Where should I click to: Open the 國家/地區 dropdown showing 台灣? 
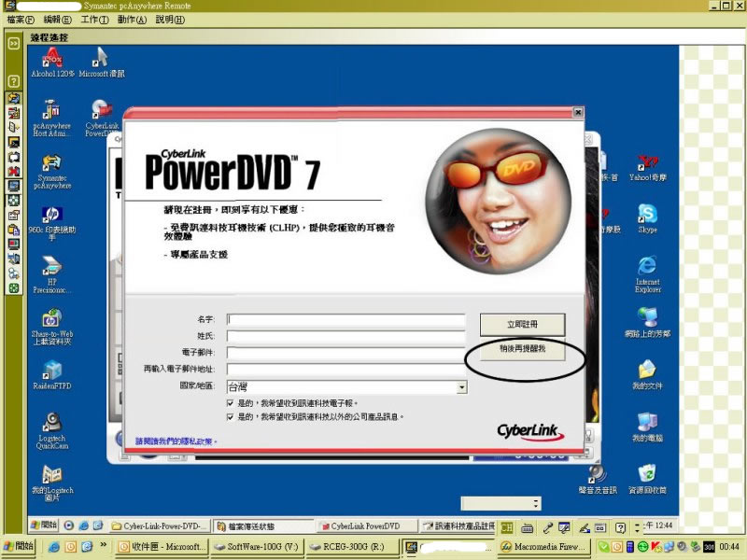[x=346, y=386]
